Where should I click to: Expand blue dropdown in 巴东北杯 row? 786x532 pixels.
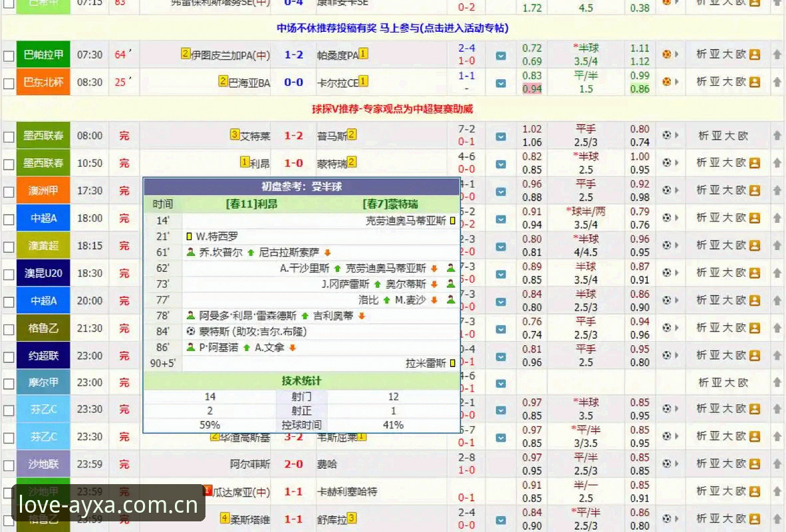pos(501,83)
